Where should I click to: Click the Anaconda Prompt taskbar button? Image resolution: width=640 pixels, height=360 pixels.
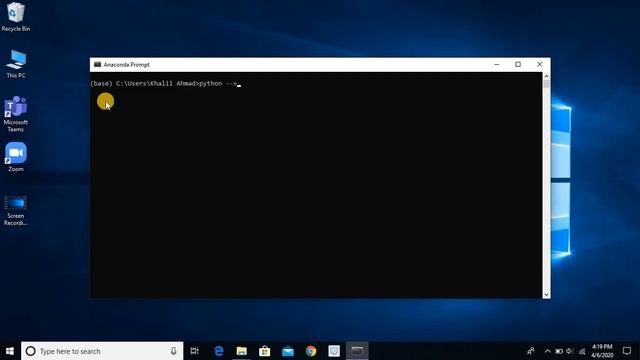coord(357,351)
